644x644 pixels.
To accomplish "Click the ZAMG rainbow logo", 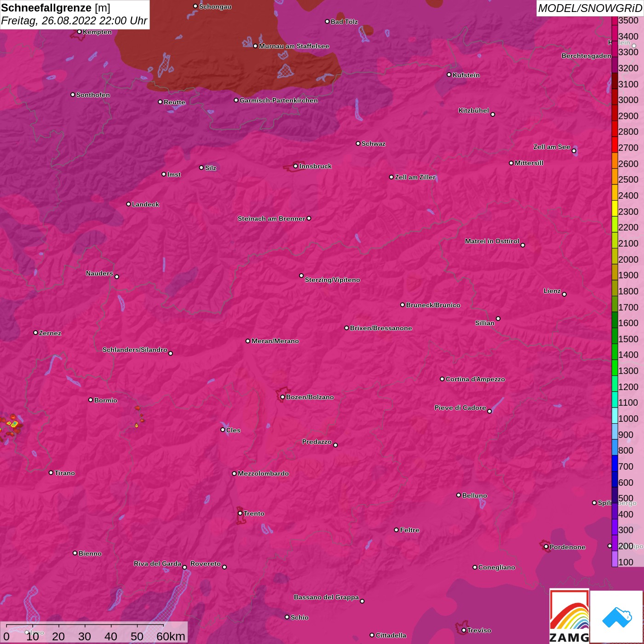I will tap(569, 616).
